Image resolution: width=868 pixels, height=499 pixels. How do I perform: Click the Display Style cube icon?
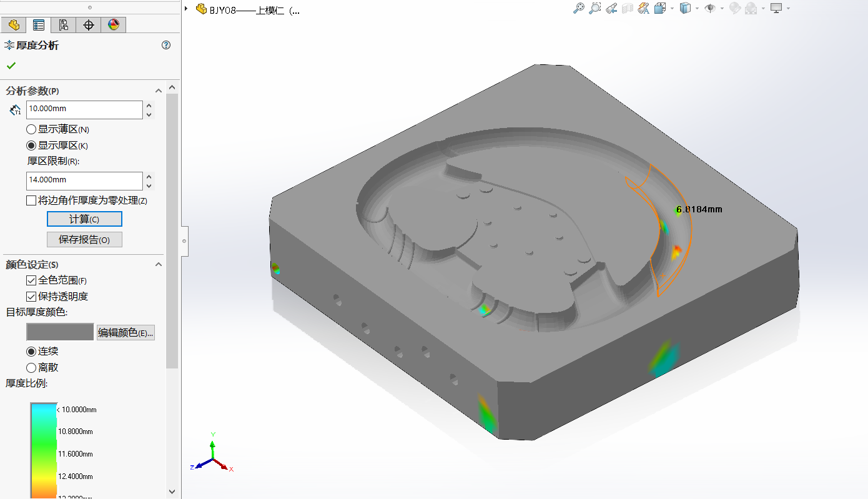685,8
